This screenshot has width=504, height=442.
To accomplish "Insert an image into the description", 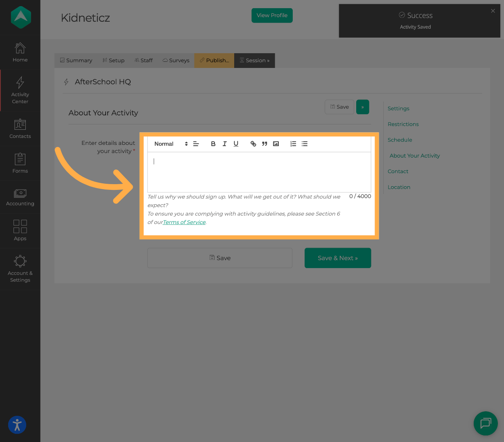I will 276,144.
